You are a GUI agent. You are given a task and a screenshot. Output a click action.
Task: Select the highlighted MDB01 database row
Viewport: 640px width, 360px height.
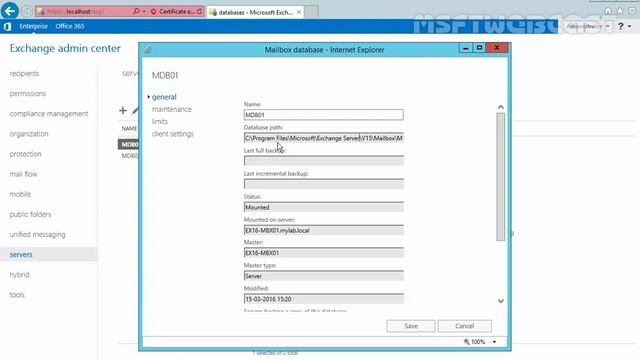[129, 144]
